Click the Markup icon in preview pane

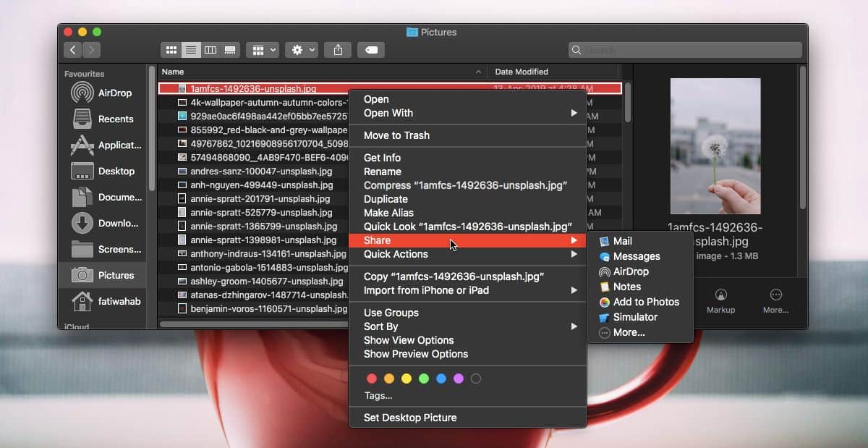coord(720,300)
